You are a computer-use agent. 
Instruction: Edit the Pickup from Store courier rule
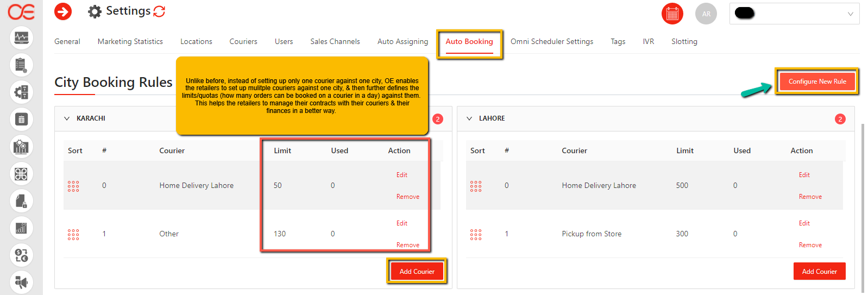pyautogui.click(x=804, y=223)
